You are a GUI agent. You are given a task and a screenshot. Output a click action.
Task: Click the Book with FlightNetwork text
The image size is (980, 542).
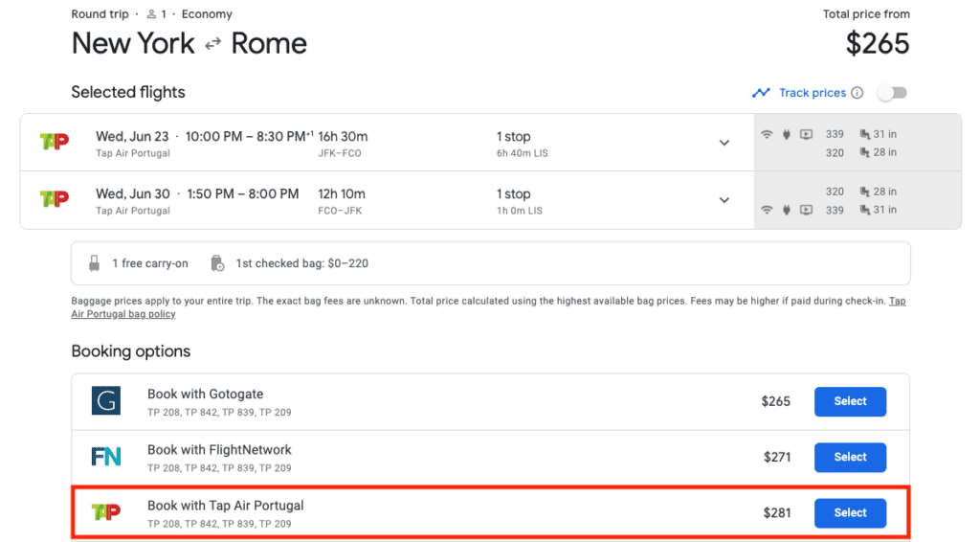[219, 450]
